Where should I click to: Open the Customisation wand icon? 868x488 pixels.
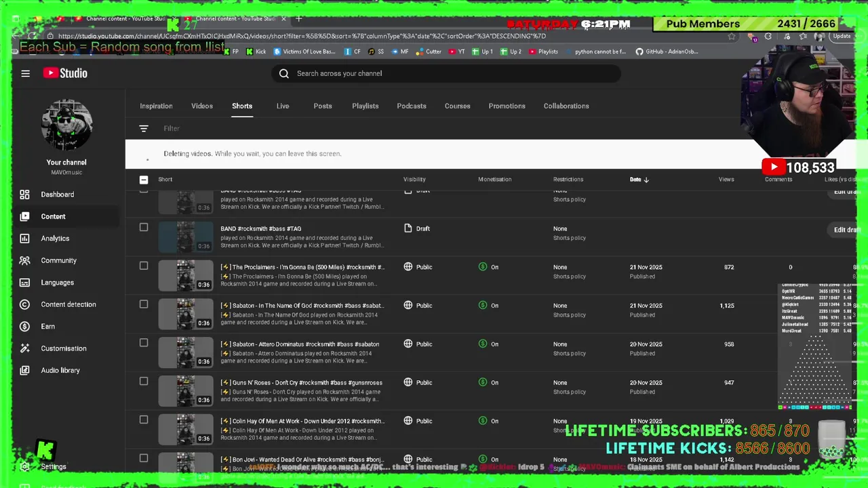pos(24,348)
